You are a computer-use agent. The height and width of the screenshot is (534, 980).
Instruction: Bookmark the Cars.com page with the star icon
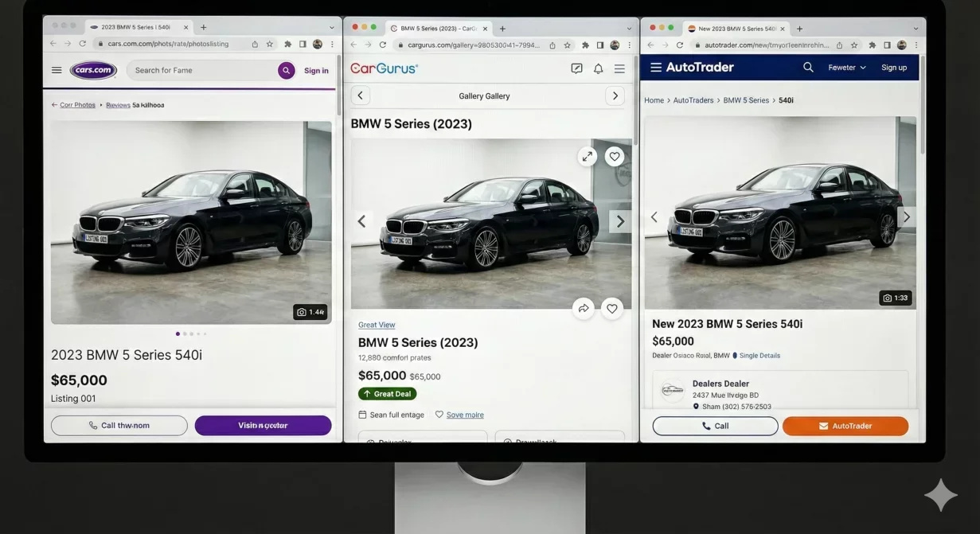(x=270, y=45)
